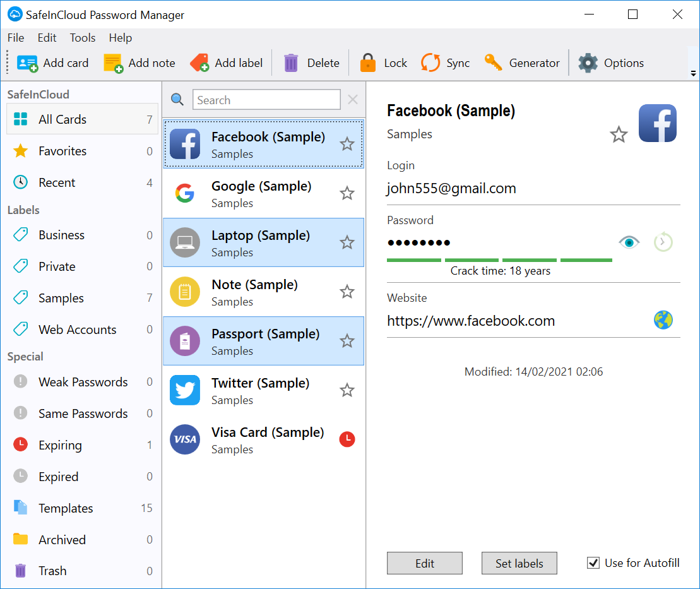Click the Set labels button
This screenshot has height=589, width=700.
519,563
